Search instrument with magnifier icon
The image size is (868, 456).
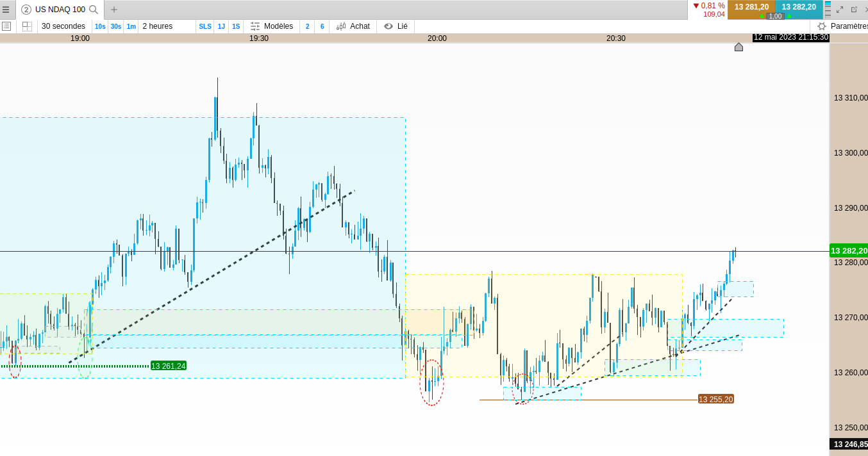click(x=94, y=10)
